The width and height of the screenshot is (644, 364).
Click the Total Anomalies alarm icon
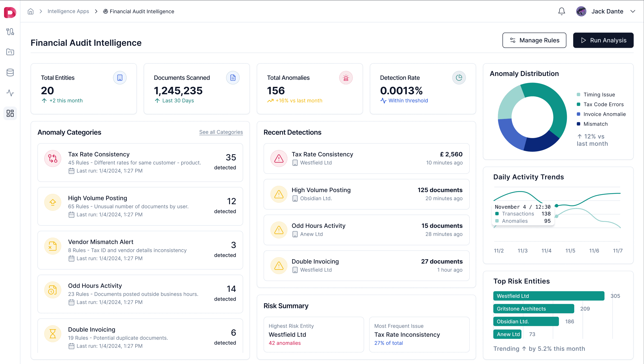point(346,78)
